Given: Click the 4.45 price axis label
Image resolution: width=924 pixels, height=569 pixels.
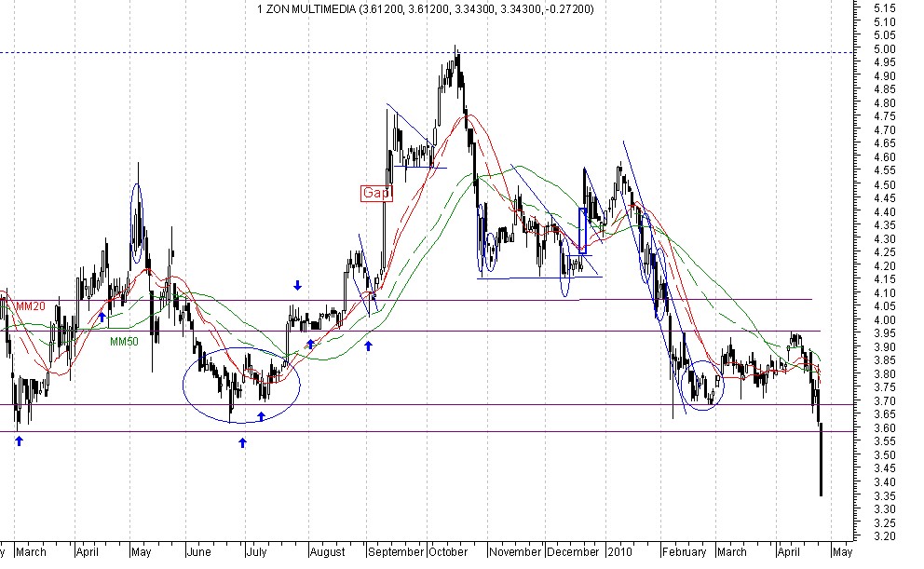Looking at the screenshot, I should (886, 198).
